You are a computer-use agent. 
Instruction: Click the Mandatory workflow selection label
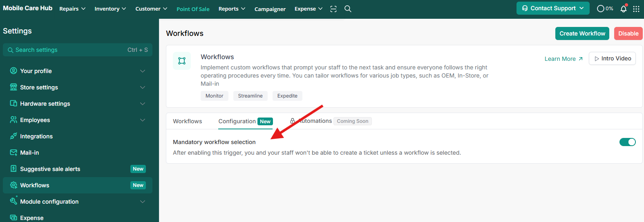point(214,142)
